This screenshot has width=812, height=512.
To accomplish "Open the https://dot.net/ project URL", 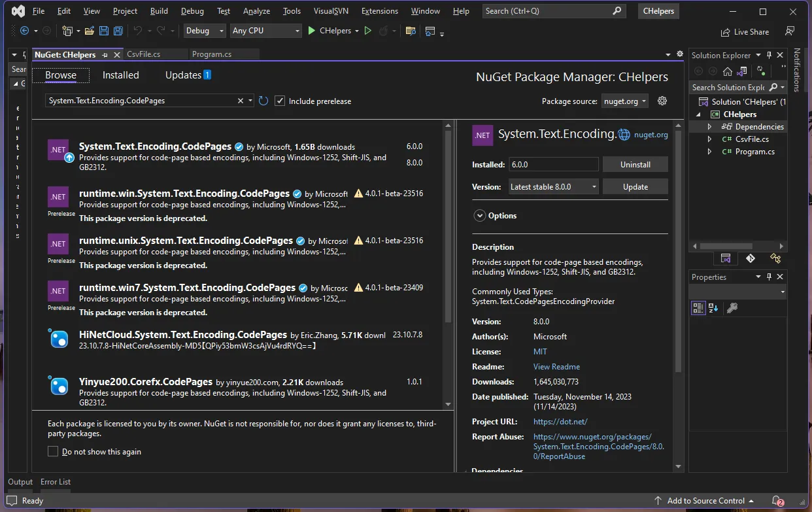I will pos(560,422).
